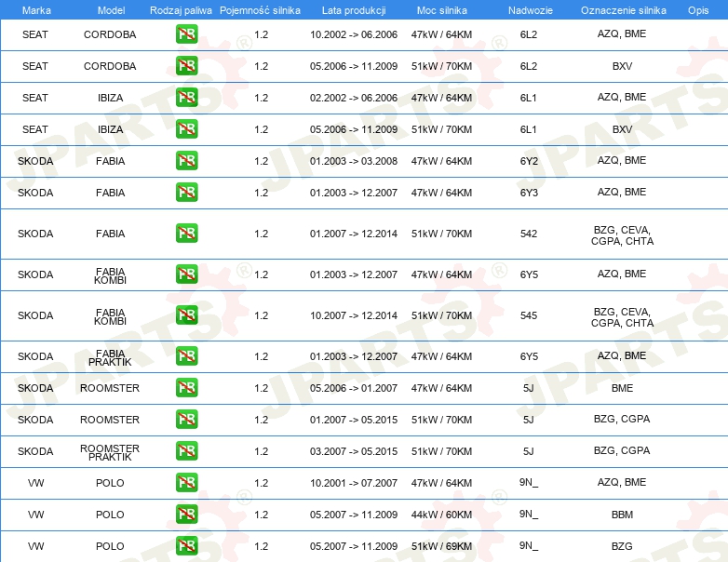This screenshot has height=562, width=728.
Task: Select production dates 03.2007 -> 05.2015
Action: [354, 451]
